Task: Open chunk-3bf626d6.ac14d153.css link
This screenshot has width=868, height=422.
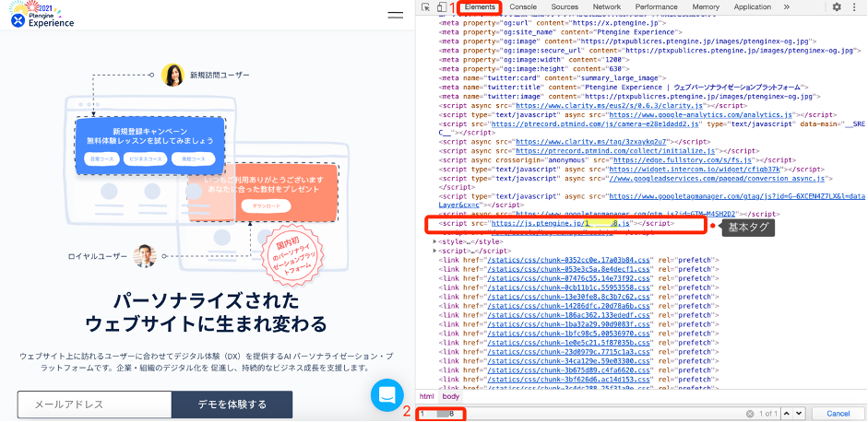Action: (x=567, y=379)
